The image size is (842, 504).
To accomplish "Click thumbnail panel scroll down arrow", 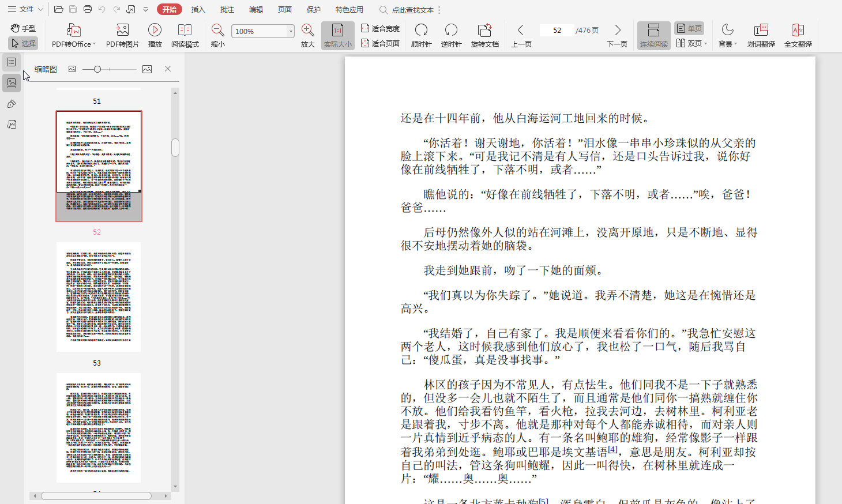I will (175, 487).
